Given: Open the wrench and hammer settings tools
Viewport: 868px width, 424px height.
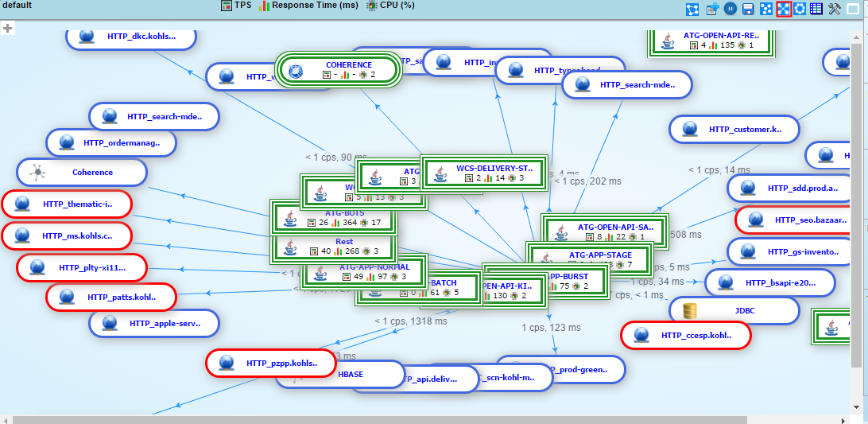Looking at the screenshot, I should click(x=835, y=9).
